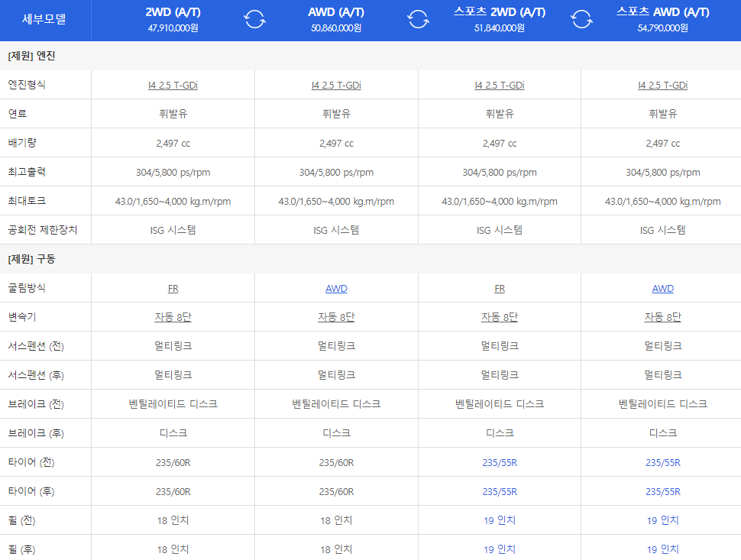Open 자동 8단 link in AWD (A/T) column
The height and width of the screenshot is (560, 741).
[336, 317]
